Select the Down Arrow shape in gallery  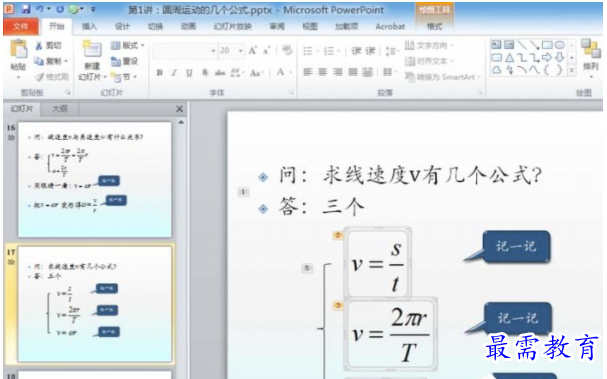559,58
